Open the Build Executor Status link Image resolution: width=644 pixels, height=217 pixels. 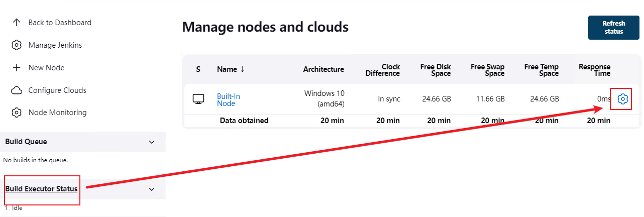coord(41,189)
